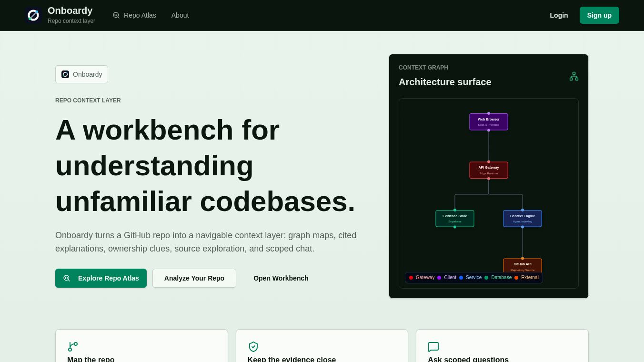Click the Repo Atlas magnifier icon
Screen dimensions: 644x362
[116, 15]
